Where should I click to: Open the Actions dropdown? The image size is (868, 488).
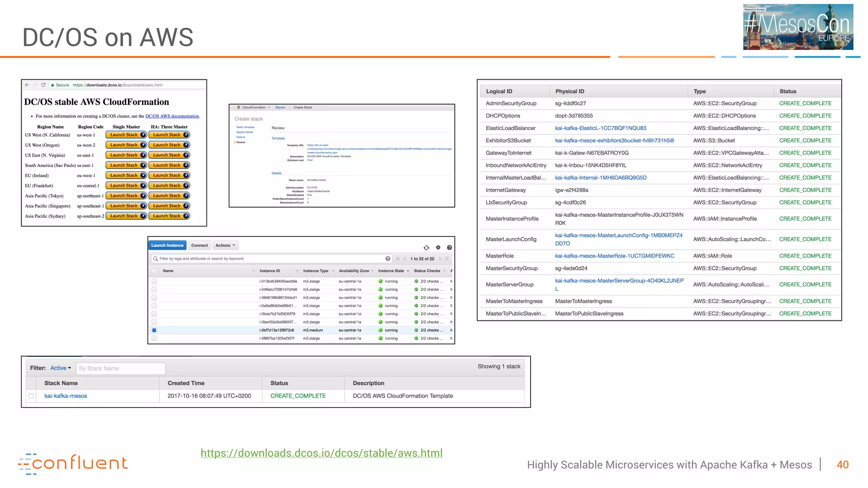(x=225, y=245)
